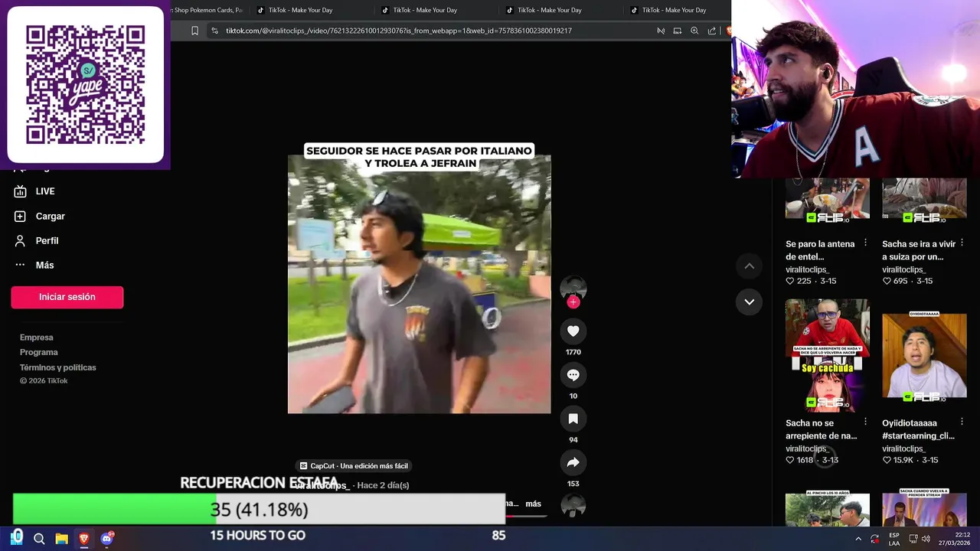Share the video with the arrow icon showing 153
Screen dimensions: 980x551
tap(573, 462)
